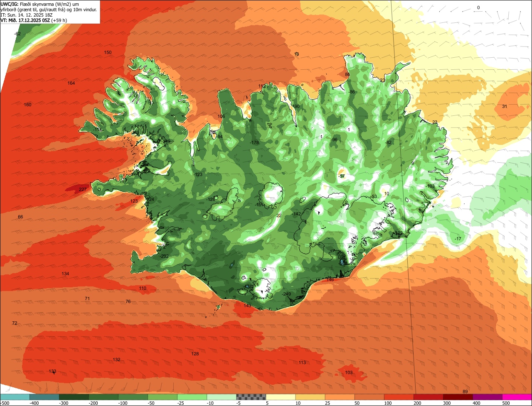Select the legend swatch between 200 and 300

tap(428, 397)
